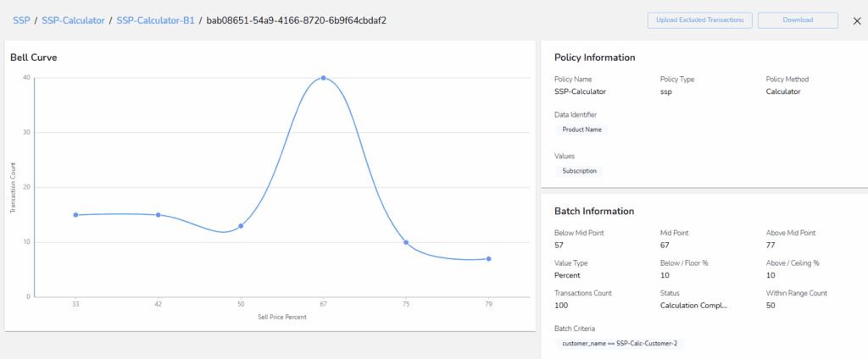Click the data point at sell price 42
The image size is (868, 359).
click(x=158, y=215)
